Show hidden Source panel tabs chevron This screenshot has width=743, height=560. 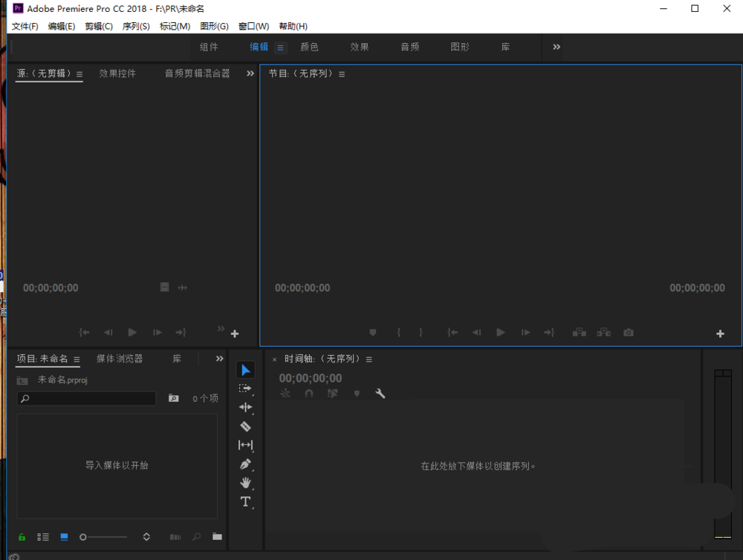[x=250, y=74]
